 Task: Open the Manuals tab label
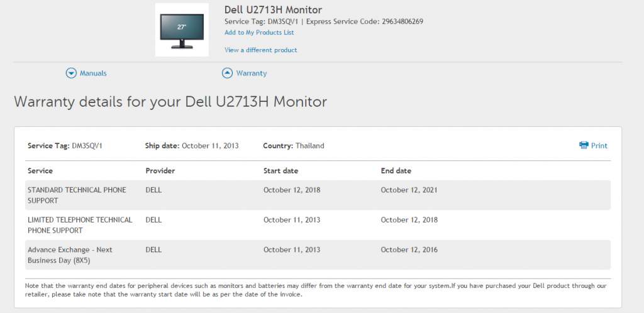click(93, 74)
